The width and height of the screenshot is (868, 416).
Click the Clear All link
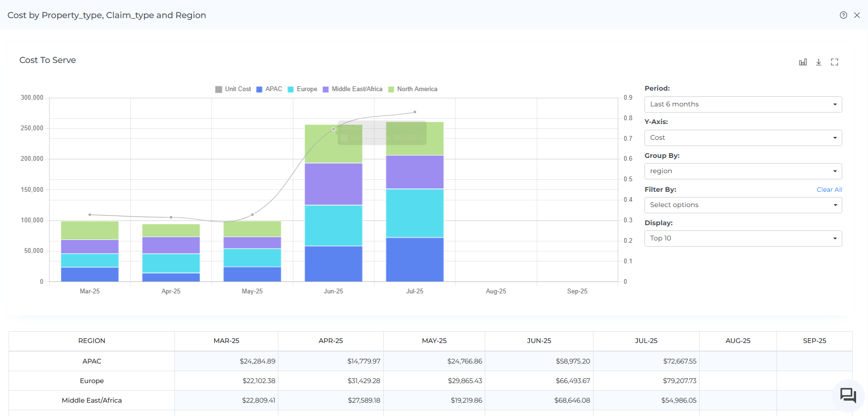point(829,189)
